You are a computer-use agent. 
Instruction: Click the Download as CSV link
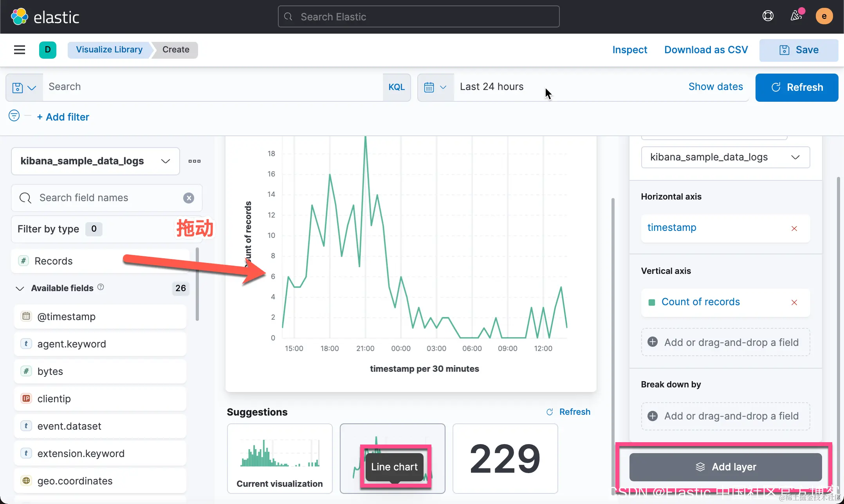pos(706,50)
